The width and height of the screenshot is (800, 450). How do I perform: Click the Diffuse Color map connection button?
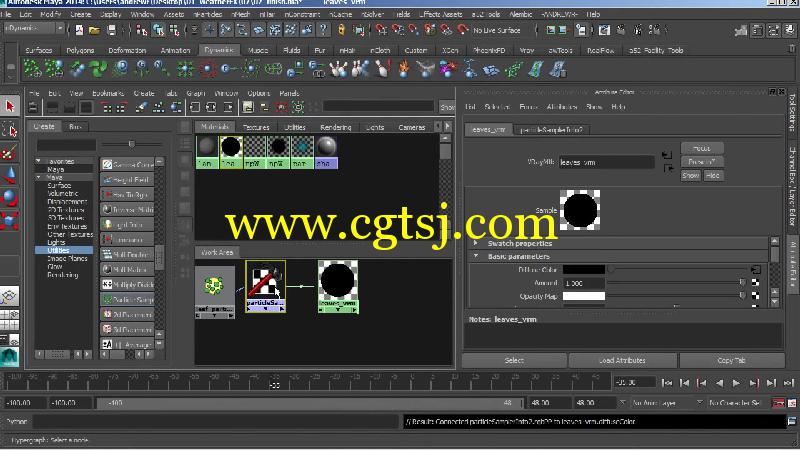[755, 269]
